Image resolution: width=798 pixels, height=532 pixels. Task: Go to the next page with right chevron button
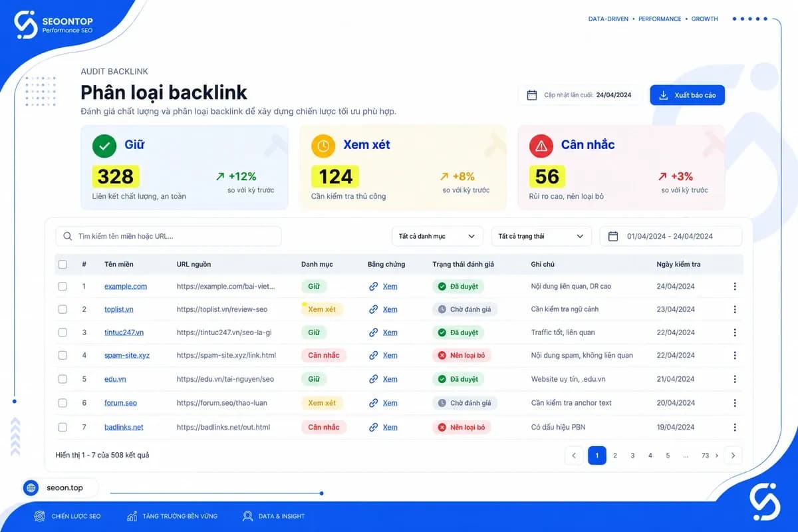click(x=733, y=456)
